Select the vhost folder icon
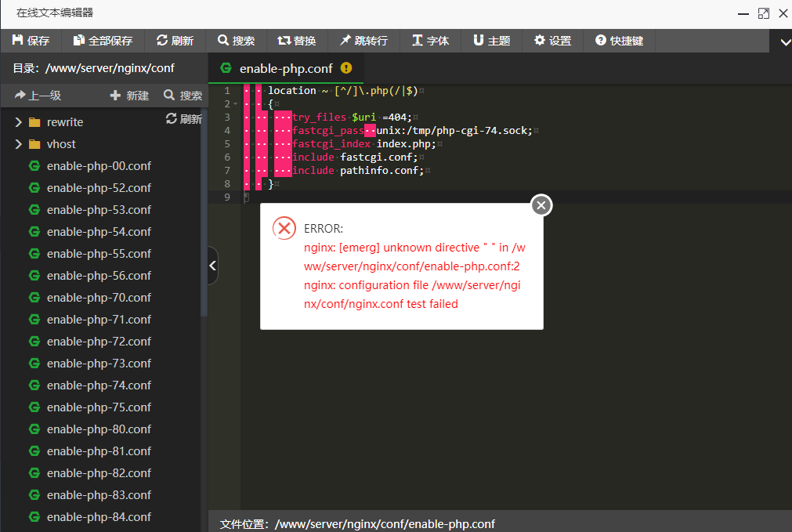Viewport: 792px width, 532px height. (34, 144)
